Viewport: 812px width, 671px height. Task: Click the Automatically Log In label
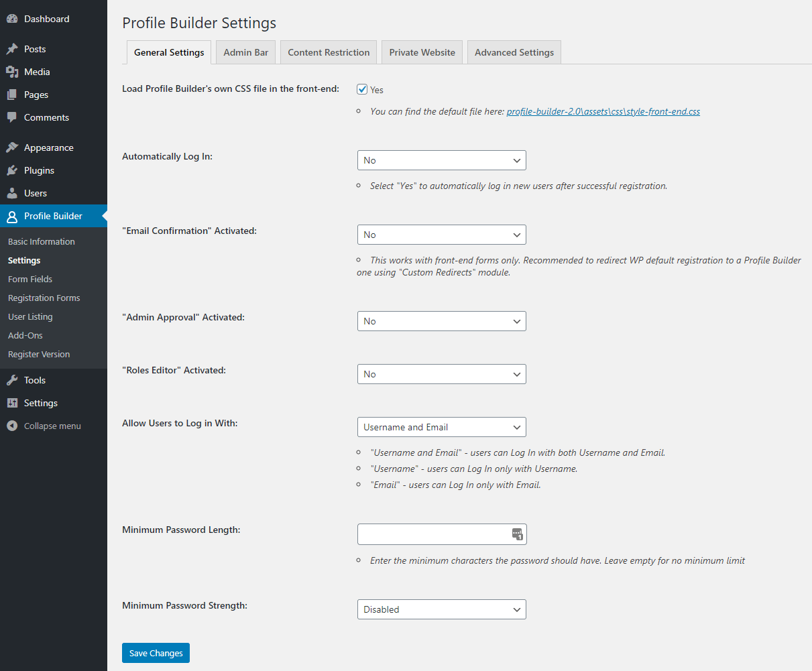(167, 156)
